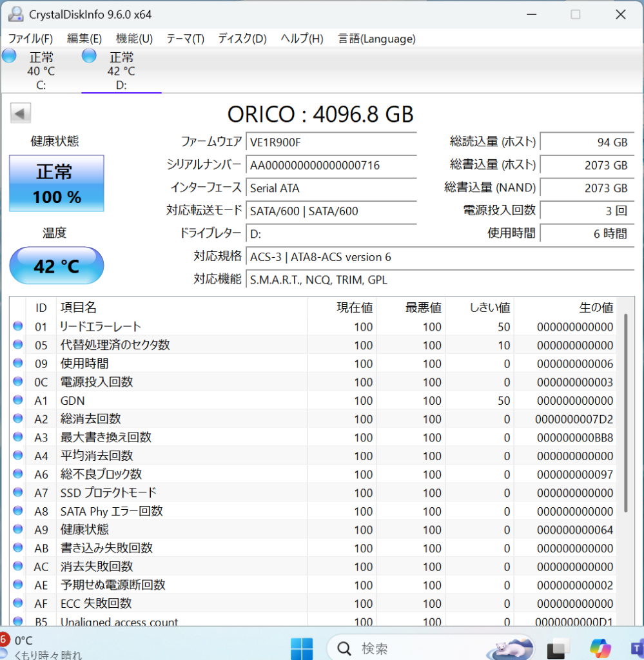Click the status icon for 消去失敗回数 row
The width and height of the screenshot is (644, 660).
click(17, 566)
